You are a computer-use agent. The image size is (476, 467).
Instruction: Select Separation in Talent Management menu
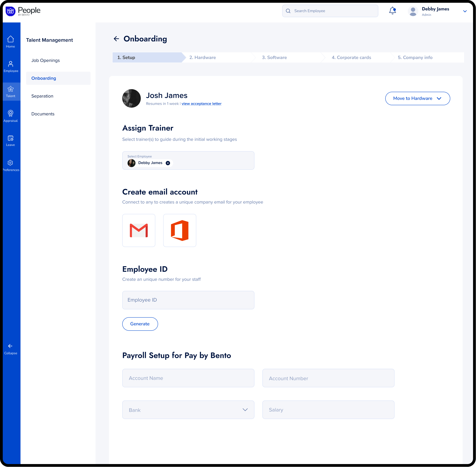tap(42, 96)
